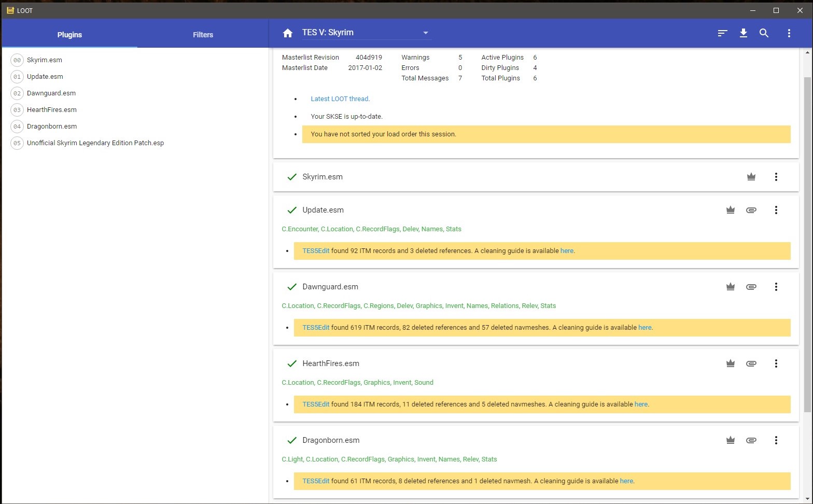Click the paperclip icon on Update.esm card
Image resolution: width=813 pixels, height=504 pixels.
(x=751, y=210)
